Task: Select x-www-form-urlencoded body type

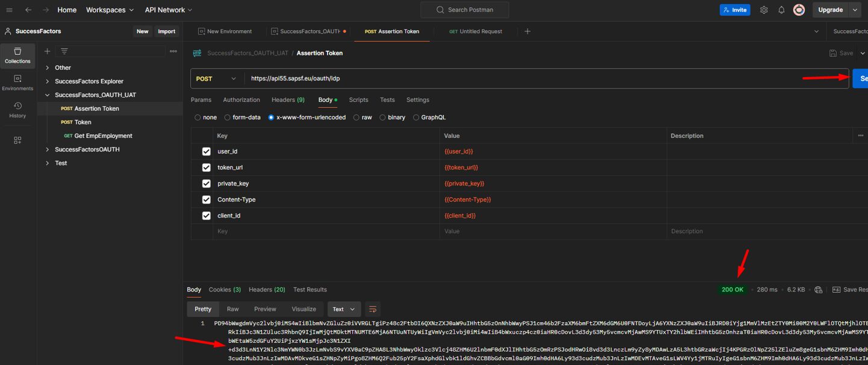Action: (x=271, y=117)
